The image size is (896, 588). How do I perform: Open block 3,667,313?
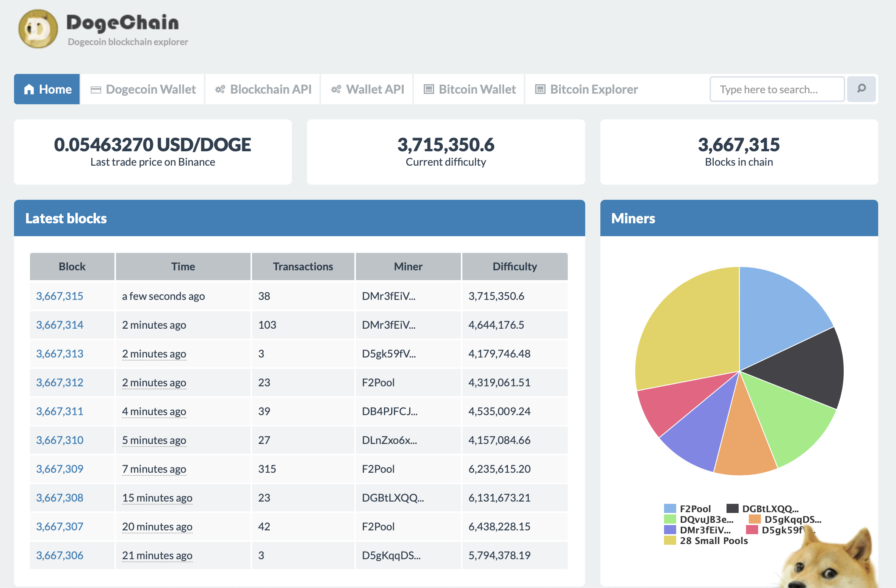point(60,354)
